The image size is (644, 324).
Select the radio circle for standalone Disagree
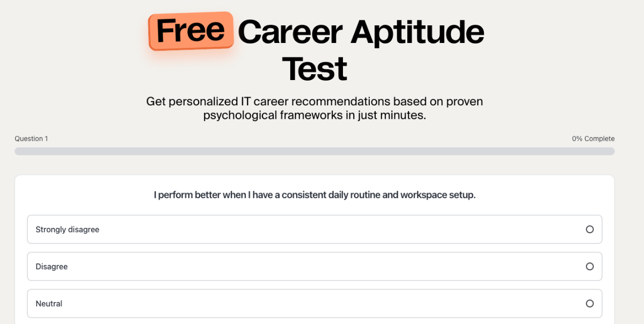tap(589, 267)
